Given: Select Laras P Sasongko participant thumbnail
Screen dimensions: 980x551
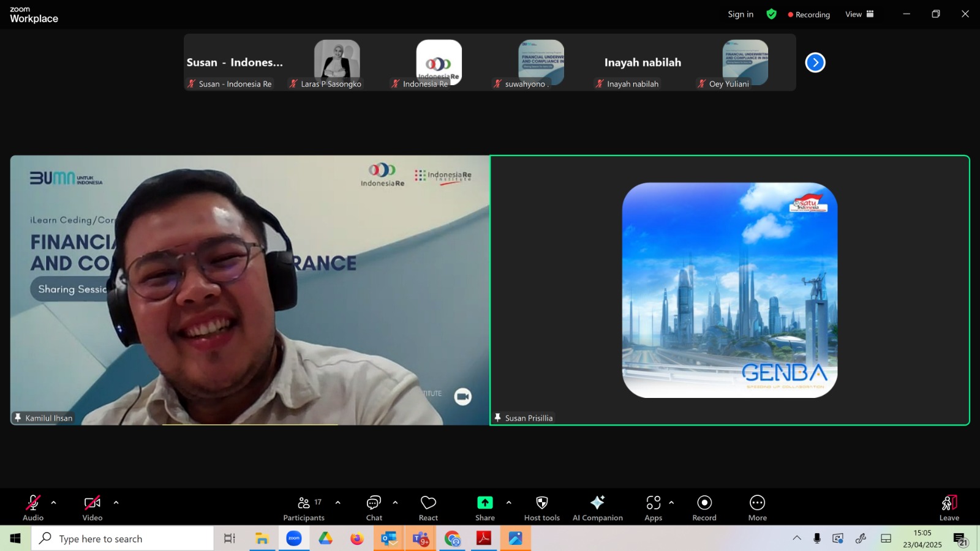Looking at the screenshot, I should point(337,62).
